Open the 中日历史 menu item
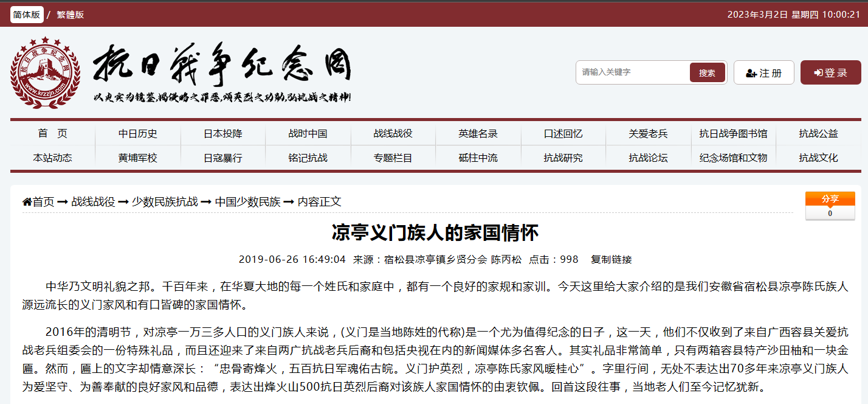The width and height of the screenshot is (868, 404). click(138, 134)
